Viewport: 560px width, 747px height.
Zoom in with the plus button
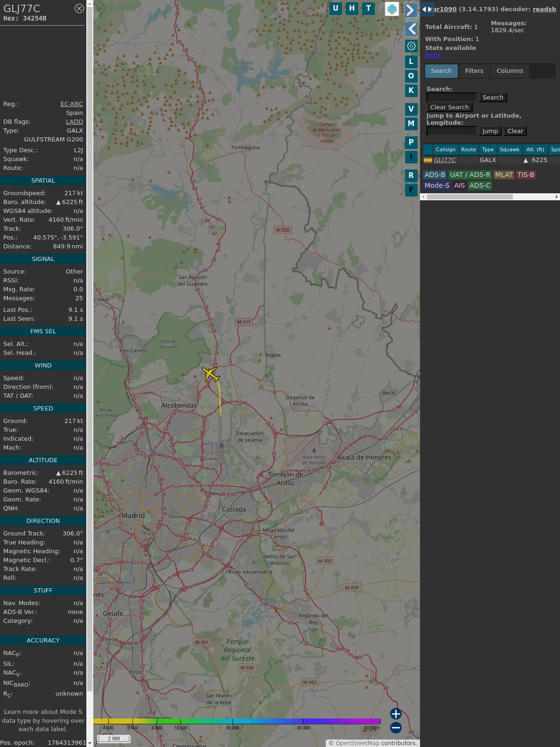[396, 714]
